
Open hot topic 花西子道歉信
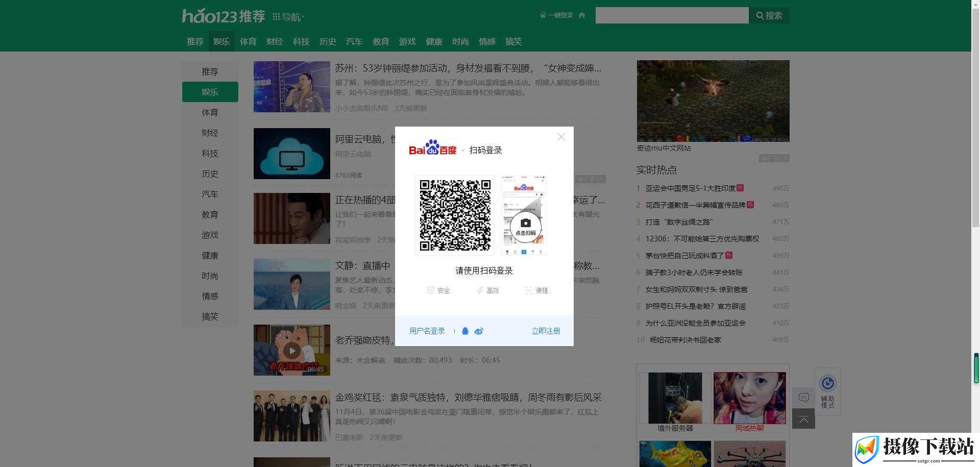coord(695,205)
